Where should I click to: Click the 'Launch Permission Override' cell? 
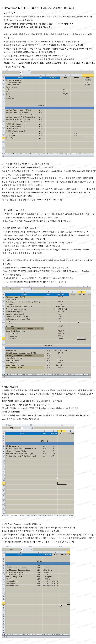20,568
